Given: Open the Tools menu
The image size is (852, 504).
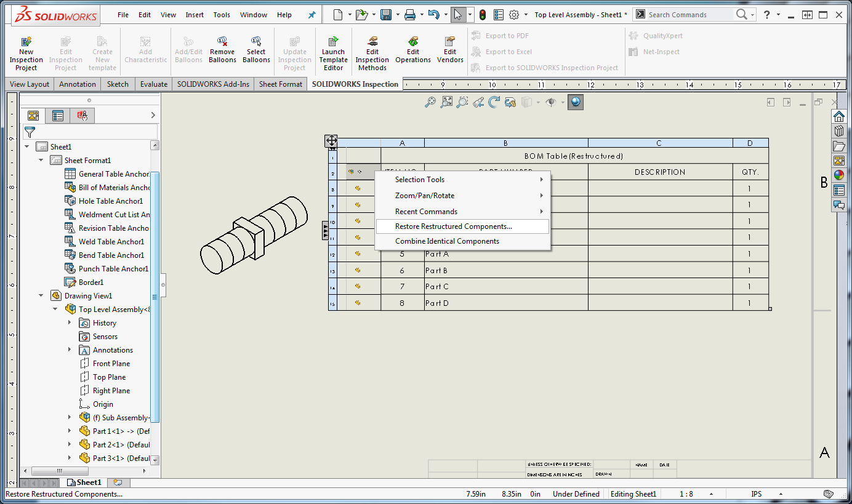Looking at the screenshot, I should click(222, 15).
